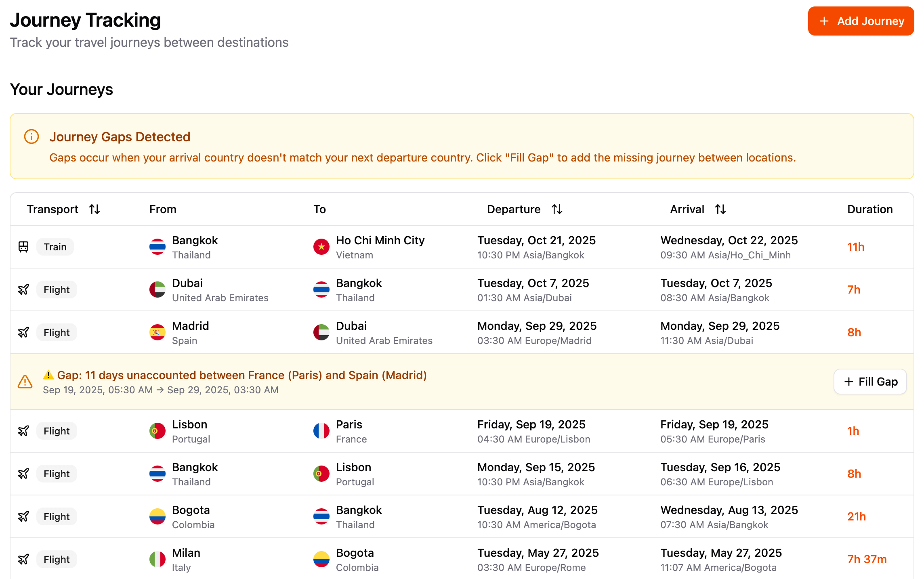Click airplane icon on Lisbon to Paris row

[23, 431]
